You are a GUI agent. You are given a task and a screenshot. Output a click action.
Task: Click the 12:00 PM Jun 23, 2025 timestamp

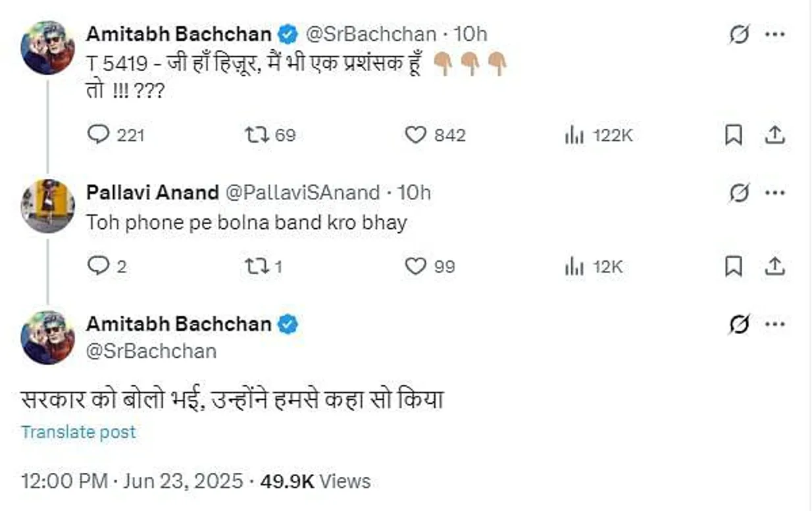132,481
